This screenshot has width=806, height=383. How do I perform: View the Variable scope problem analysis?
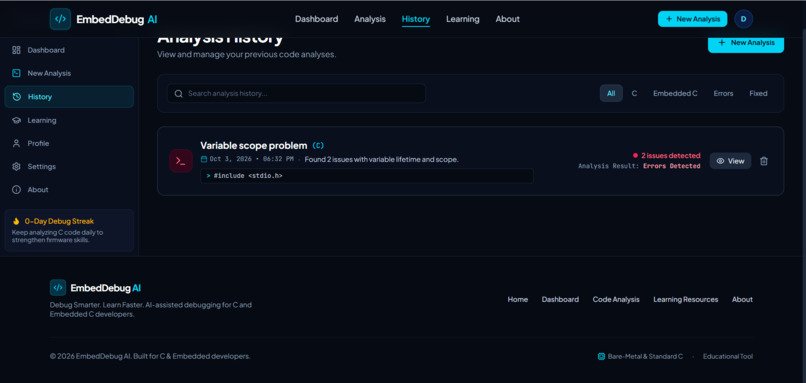point(730,161)
